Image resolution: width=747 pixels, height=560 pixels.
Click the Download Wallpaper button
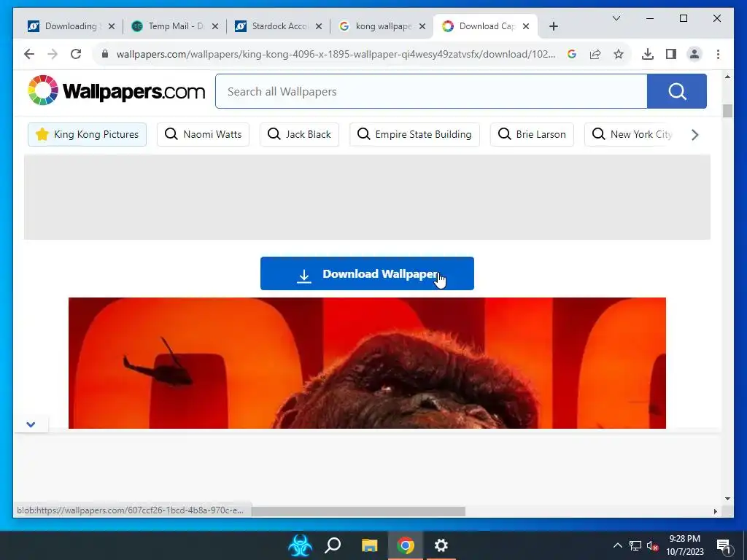pos(367,273)
